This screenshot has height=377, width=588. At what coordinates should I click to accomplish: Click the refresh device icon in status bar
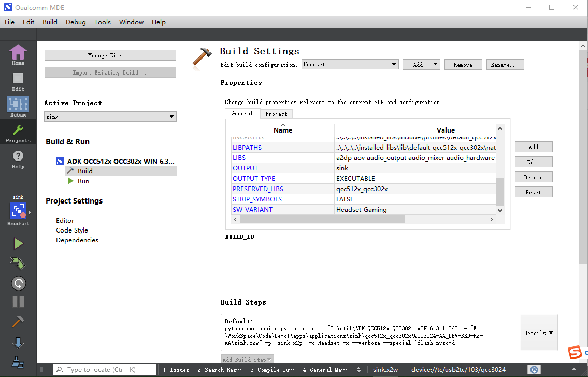(x=534, y=370)
